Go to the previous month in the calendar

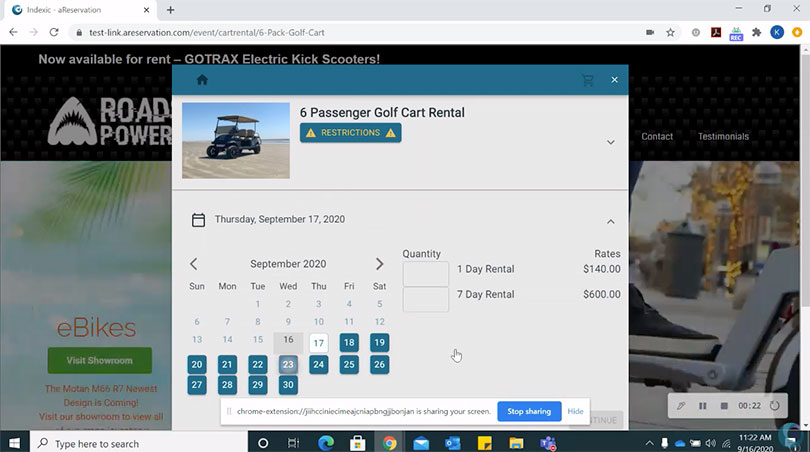tap(194, 264)
